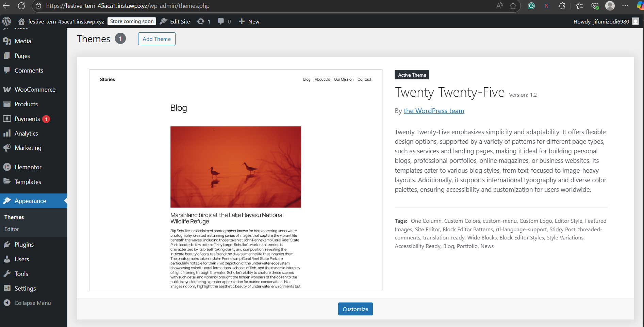Click the Marketing megaphone icon

(x=7, y=147)
